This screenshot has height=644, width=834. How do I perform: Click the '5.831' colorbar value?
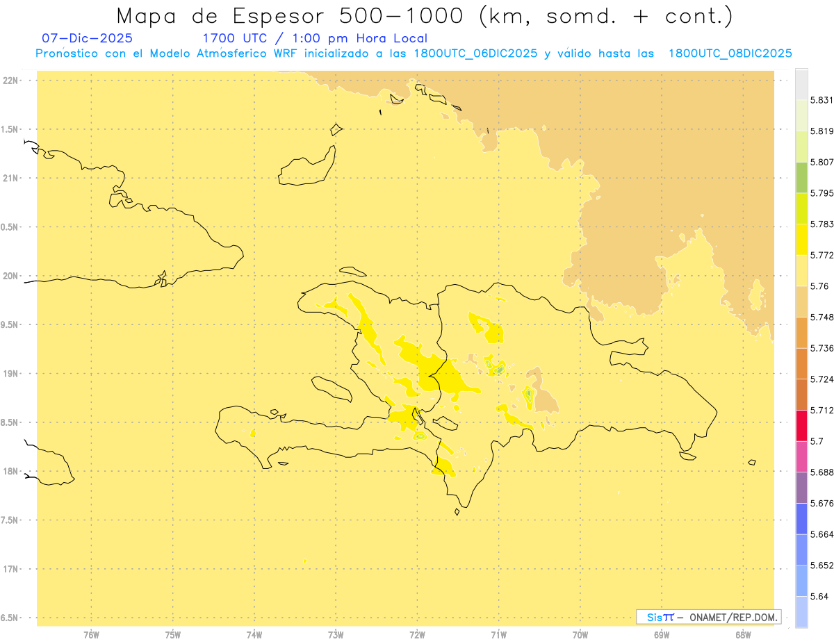(x=821, y=100)
